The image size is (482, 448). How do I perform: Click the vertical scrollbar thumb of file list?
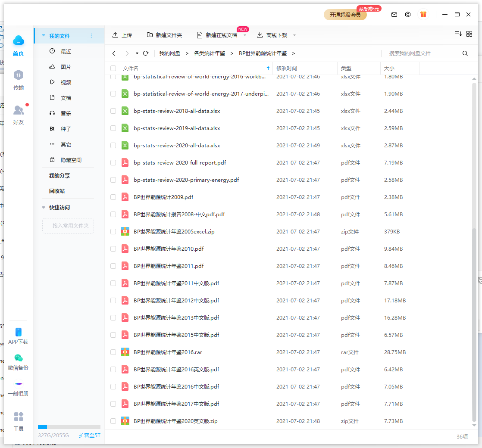point(474,325)
